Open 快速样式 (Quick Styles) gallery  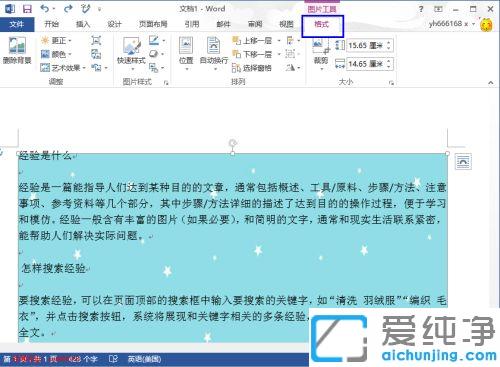coord(132,54)
